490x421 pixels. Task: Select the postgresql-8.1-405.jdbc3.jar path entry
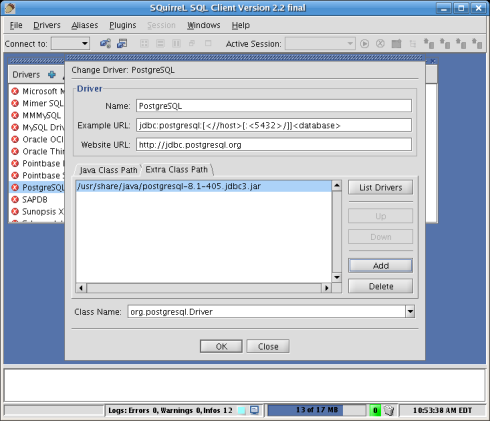204,186
